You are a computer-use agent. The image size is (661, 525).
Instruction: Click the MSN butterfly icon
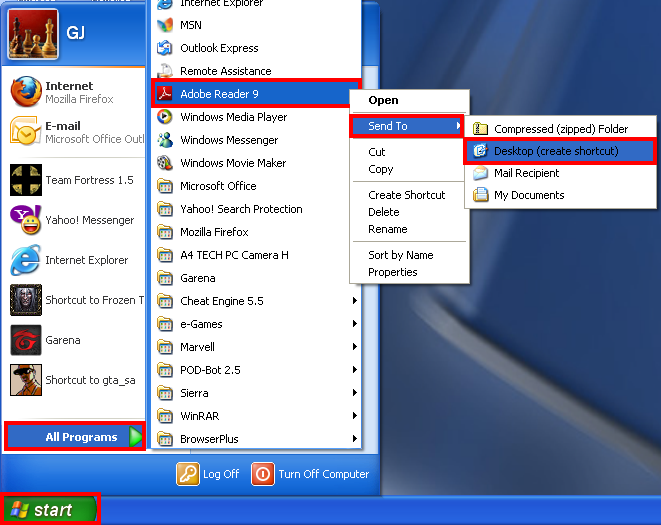coord(165,25)
